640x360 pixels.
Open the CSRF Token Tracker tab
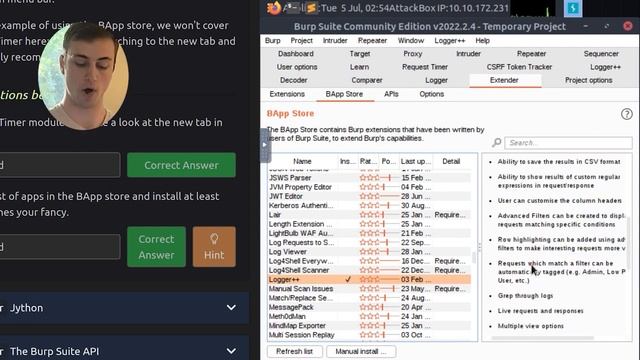[x=519, y=67]
